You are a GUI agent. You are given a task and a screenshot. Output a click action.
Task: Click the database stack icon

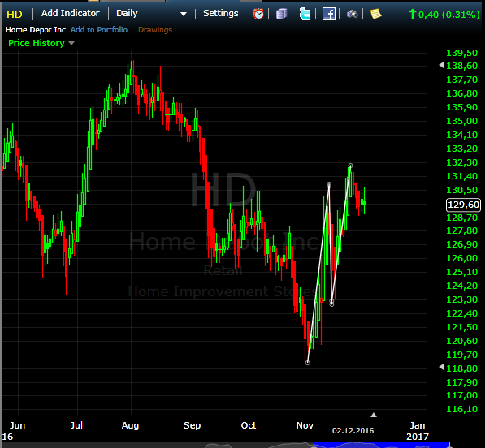(281, 14)
